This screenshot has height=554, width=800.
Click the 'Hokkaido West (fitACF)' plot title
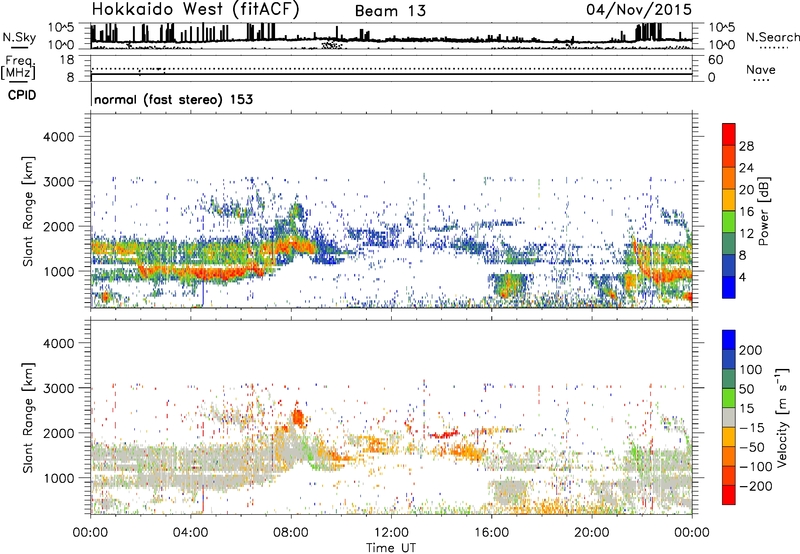[x=194, y=10]
